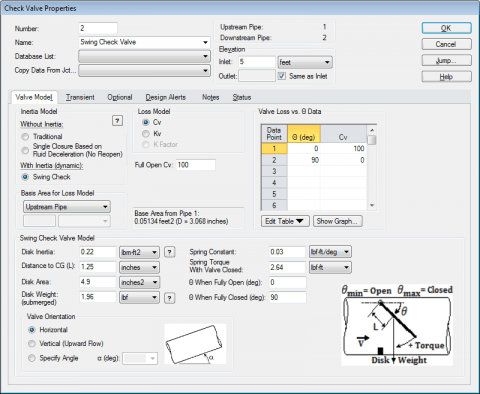Click the Full Open Cv input field
480x394 pixels.
point(196,165)
